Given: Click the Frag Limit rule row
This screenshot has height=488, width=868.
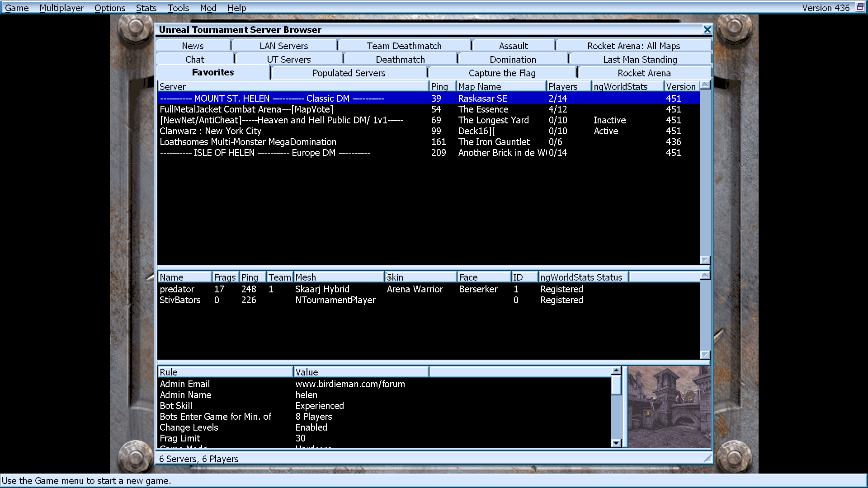Looking at the screenshot, I should coord(384,438).
